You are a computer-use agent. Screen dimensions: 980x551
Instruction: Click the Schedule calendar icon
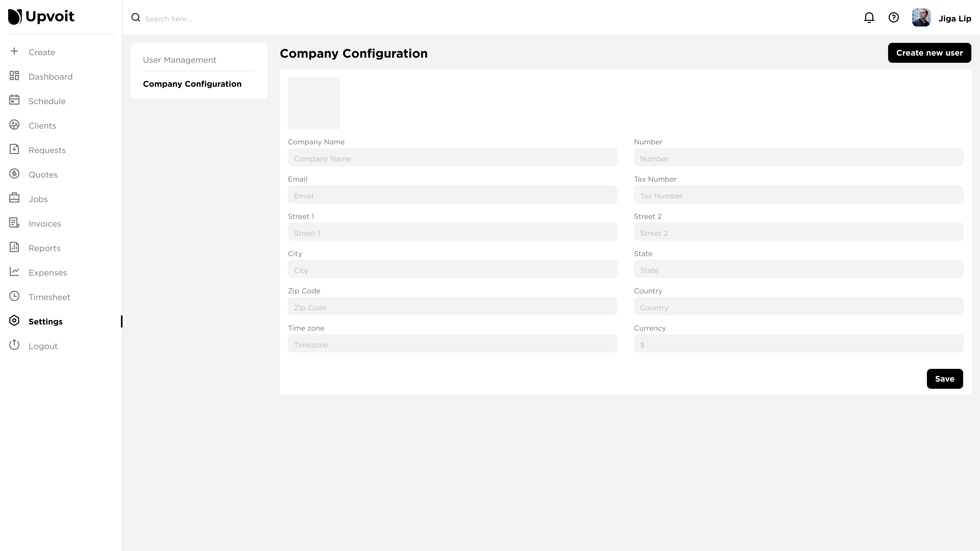coord(14,100)
